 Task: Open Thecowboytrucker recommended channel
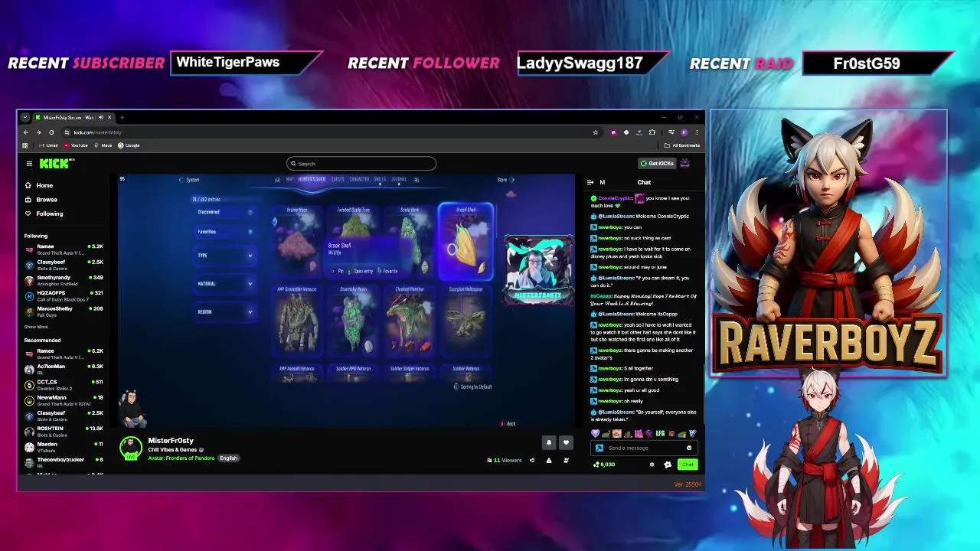64,461
